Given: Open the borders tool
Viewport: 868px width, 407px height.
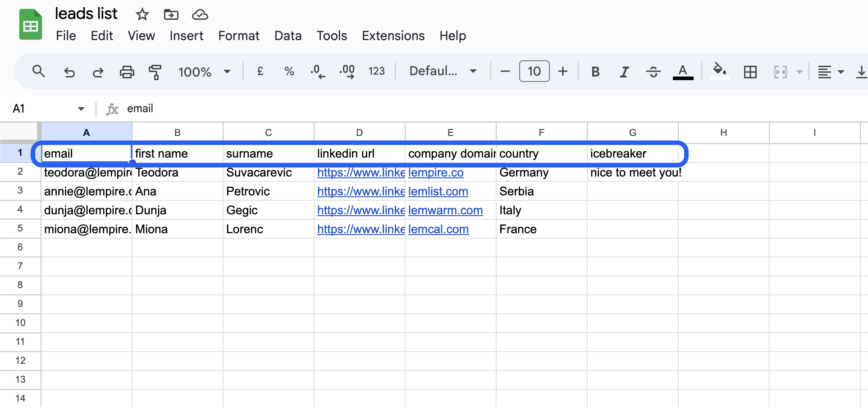Looking at the screenshot, I should (x=750, y=71).
